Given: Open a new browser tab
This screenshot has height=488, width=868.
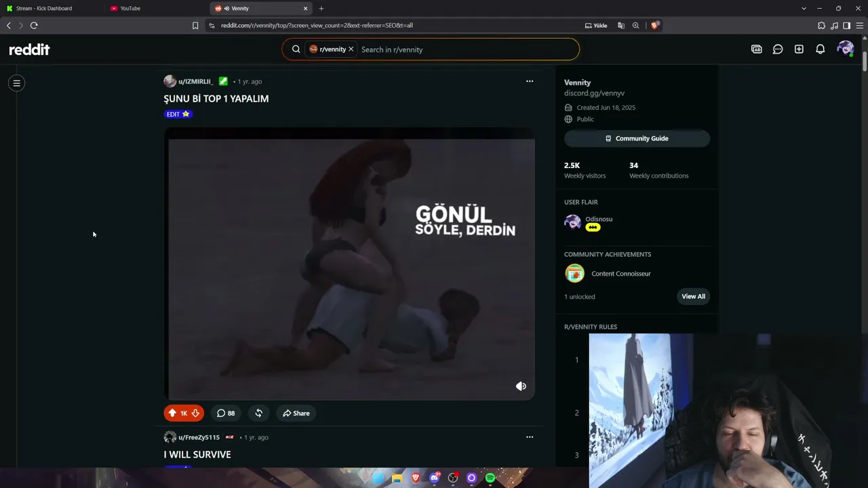Looking at the screenshot, I should (x=321, y=9).
